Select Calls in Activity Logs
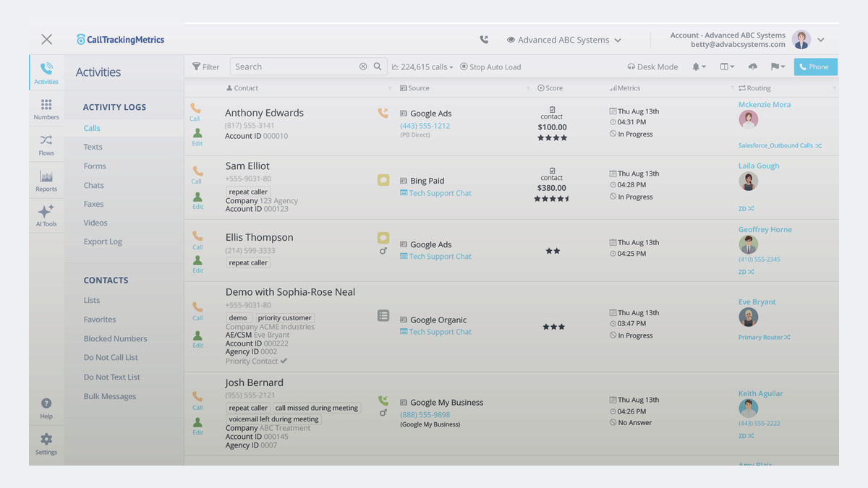The width and height of the screenshot is (868, 488). 92,128
